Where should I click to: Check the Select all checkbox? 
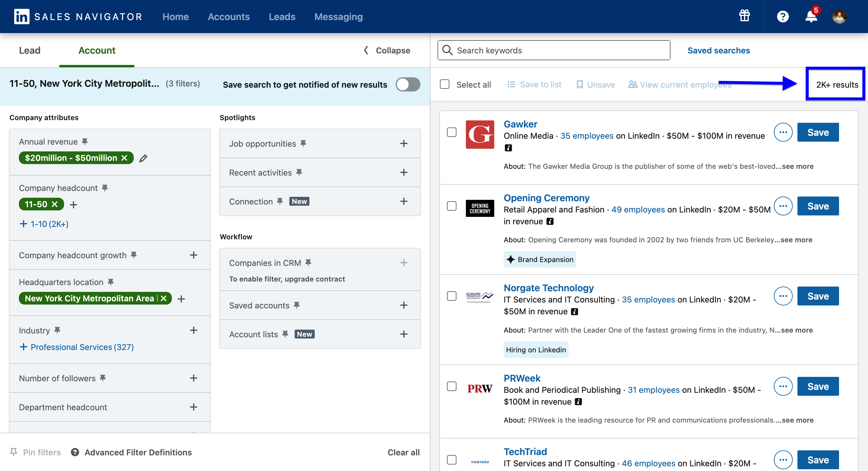pyautogui.click(x=444, y=84)
